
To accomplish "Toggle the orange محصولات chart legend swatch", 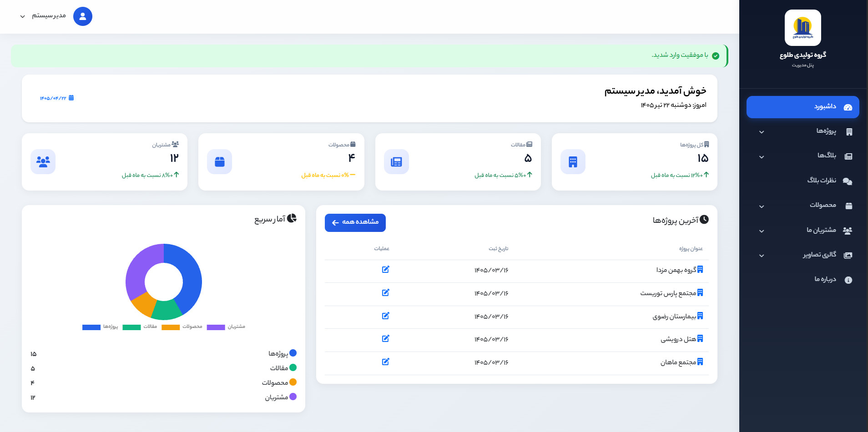I will click(171, 327).
